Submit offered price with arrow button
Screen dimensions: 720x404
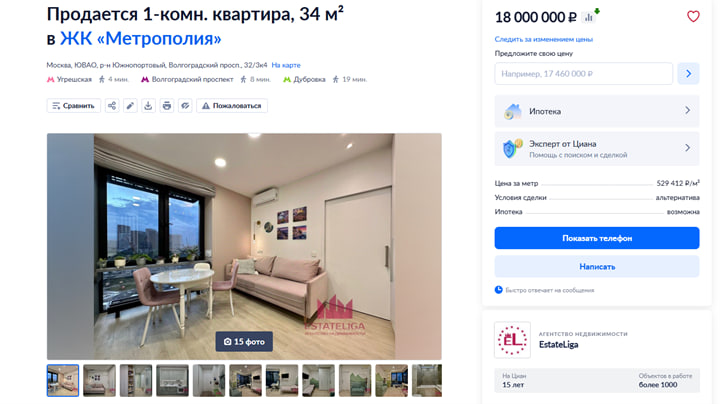[x=688, y=73]
